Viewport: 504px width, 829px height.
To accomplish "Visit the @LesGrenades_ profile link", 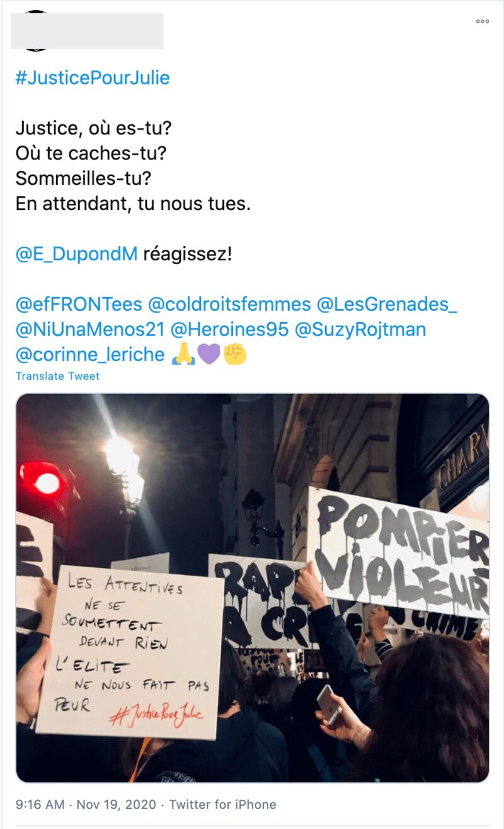I will click(387, 304).
